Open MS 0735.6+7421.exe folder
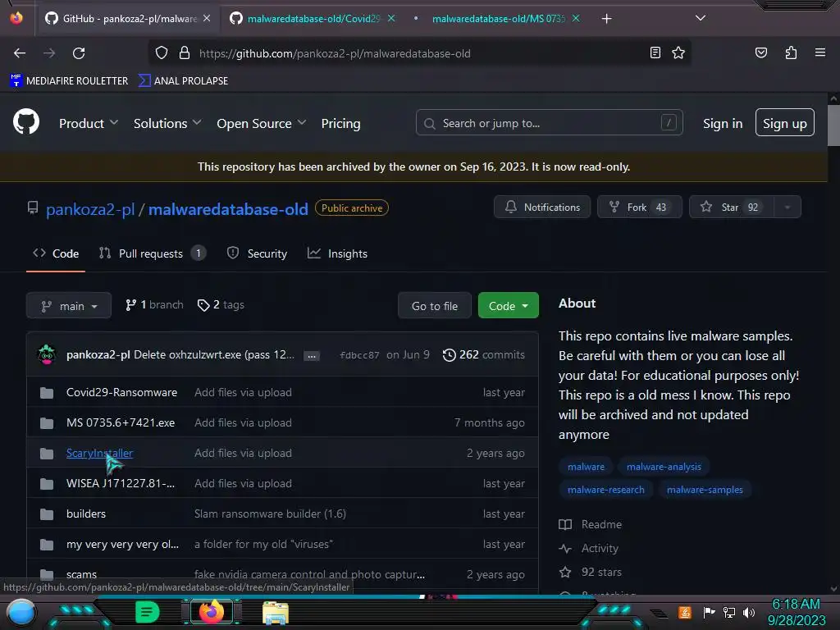 [121, 422]
